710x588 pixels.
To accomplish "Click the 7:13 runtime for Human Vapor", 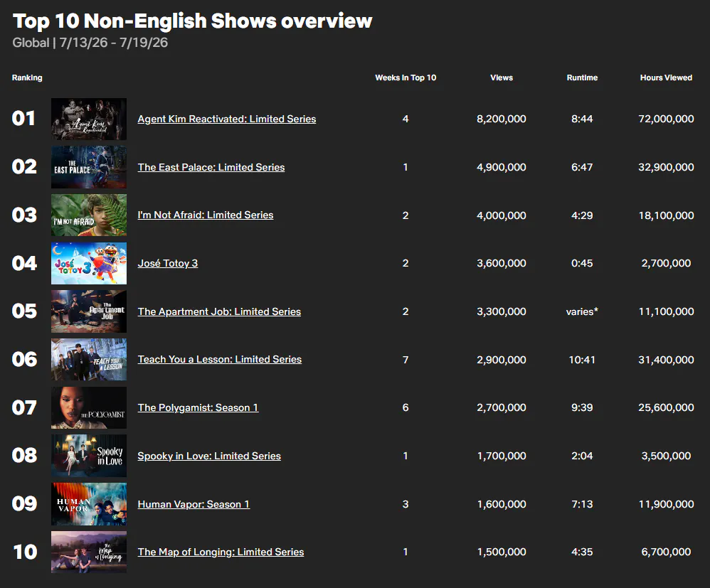I will [583, 504].
